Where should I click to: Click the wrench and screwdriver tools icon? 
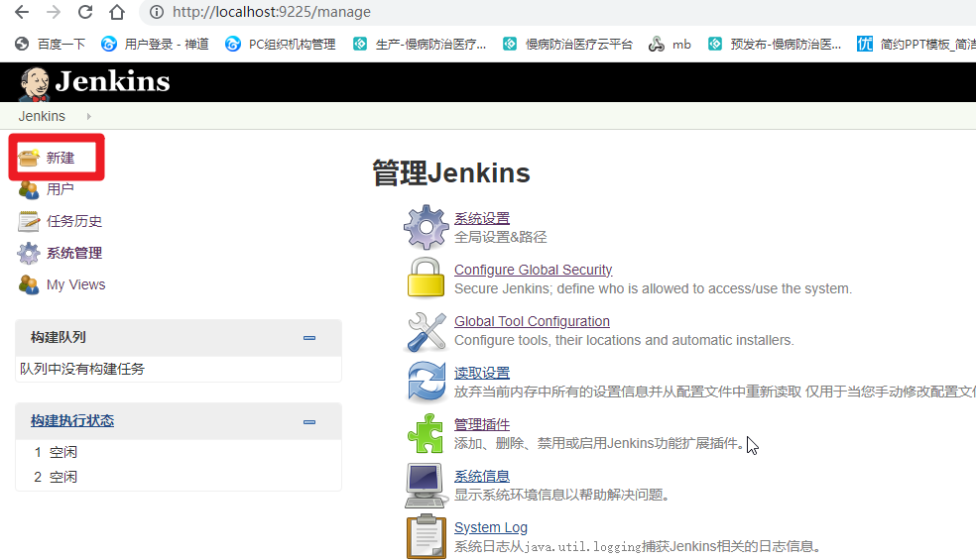427,332
